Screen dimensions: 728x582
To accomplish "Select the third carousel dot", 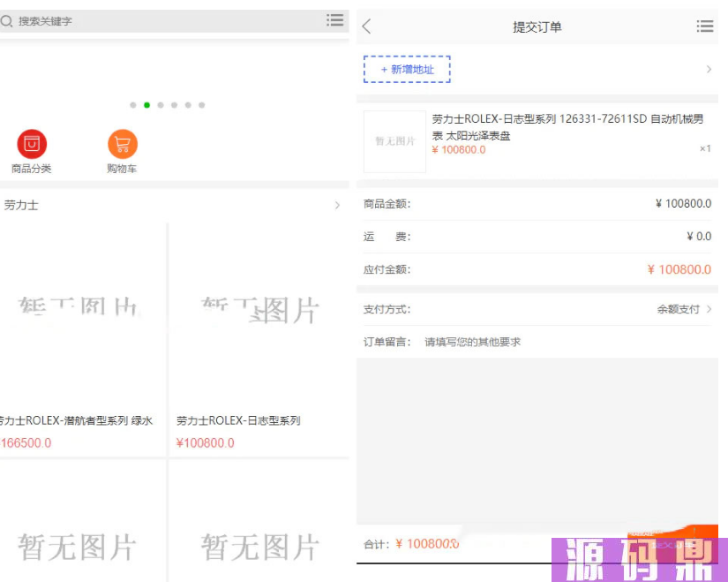I will click(161, 105).
